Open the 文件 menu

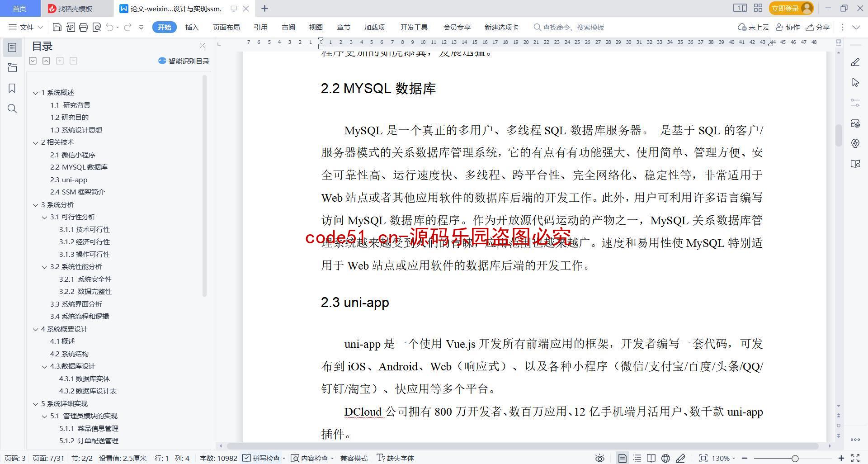point(26,27)
